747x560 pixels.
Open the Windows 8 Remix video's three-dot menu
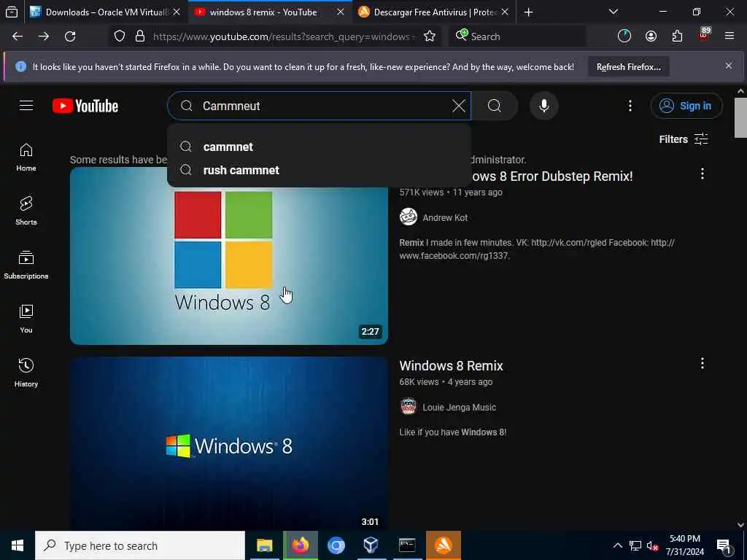pyautogui.click(x=703, y=364)
